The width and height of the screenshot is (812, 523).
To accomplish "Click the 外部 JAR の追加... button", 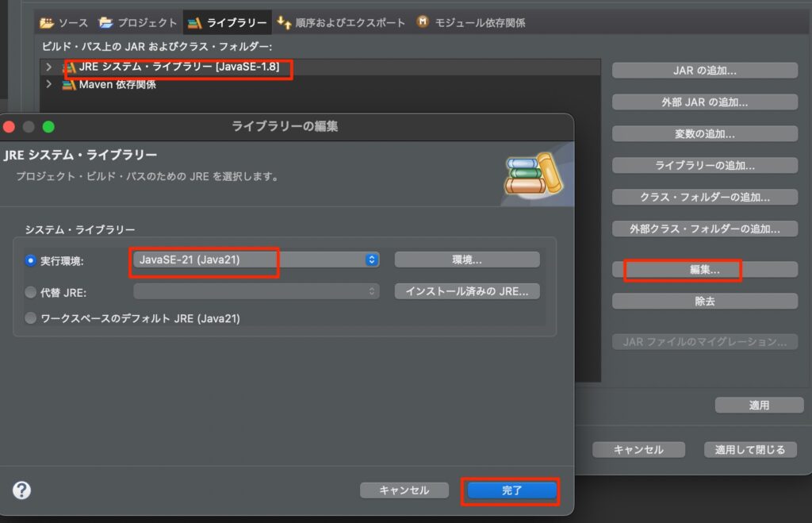I will coord(704,102).
